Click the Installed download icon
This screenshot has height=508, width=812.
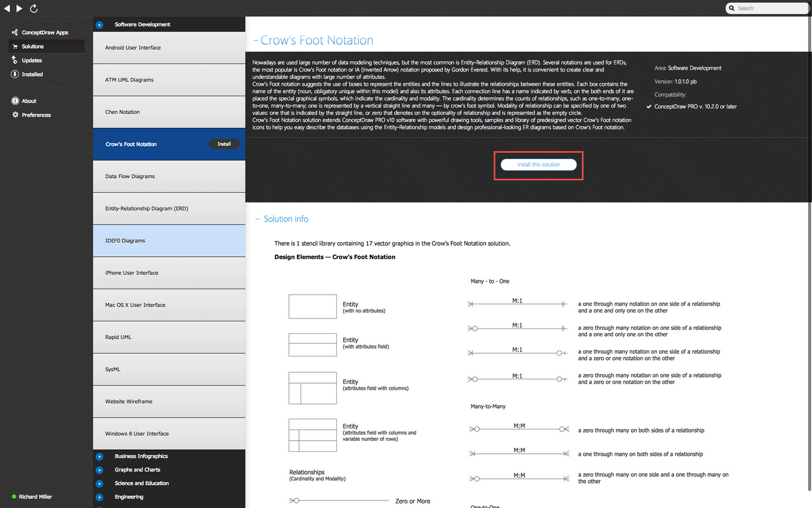click(15, 74)
